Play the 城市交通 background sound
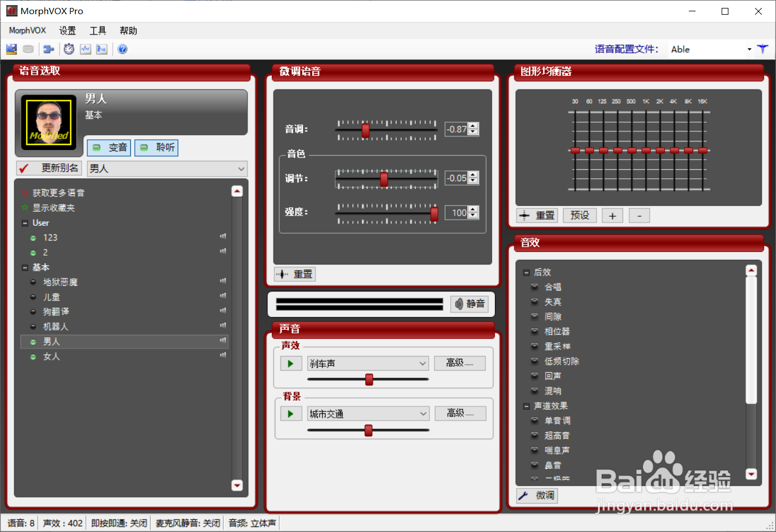Viewport: 776px width, 532px height. point(291,414)
